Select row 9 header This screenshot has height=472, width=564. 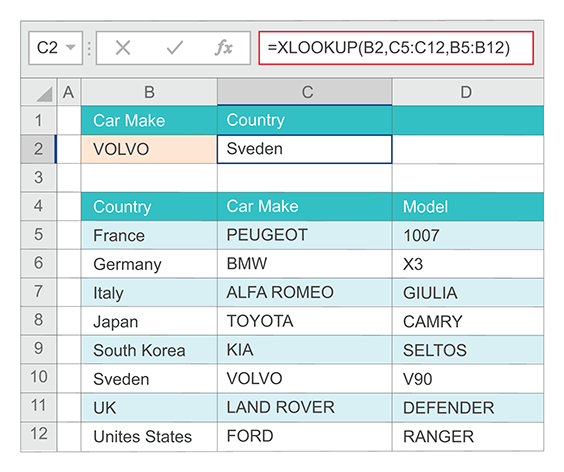click(39, 349)
